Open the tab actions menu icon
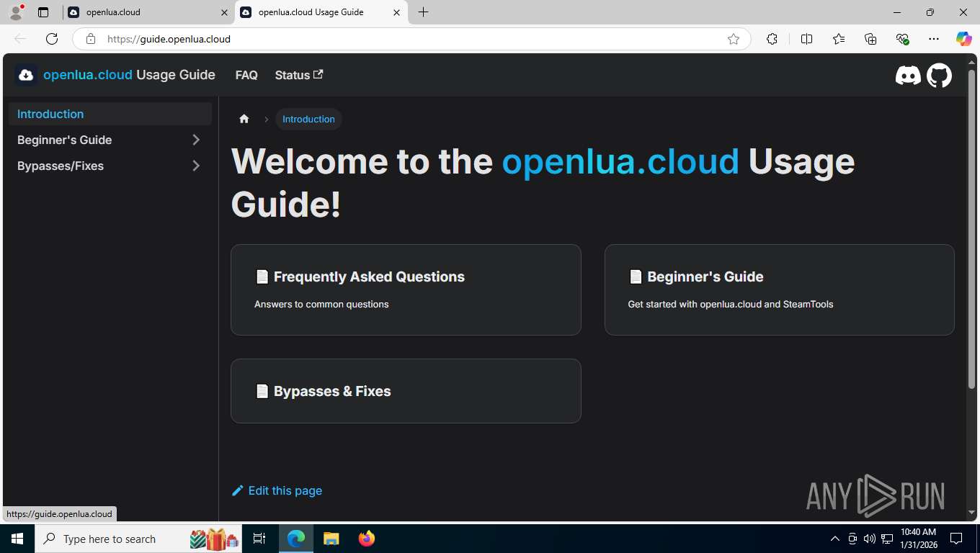980x553 pixels. (x=43, y=12)
